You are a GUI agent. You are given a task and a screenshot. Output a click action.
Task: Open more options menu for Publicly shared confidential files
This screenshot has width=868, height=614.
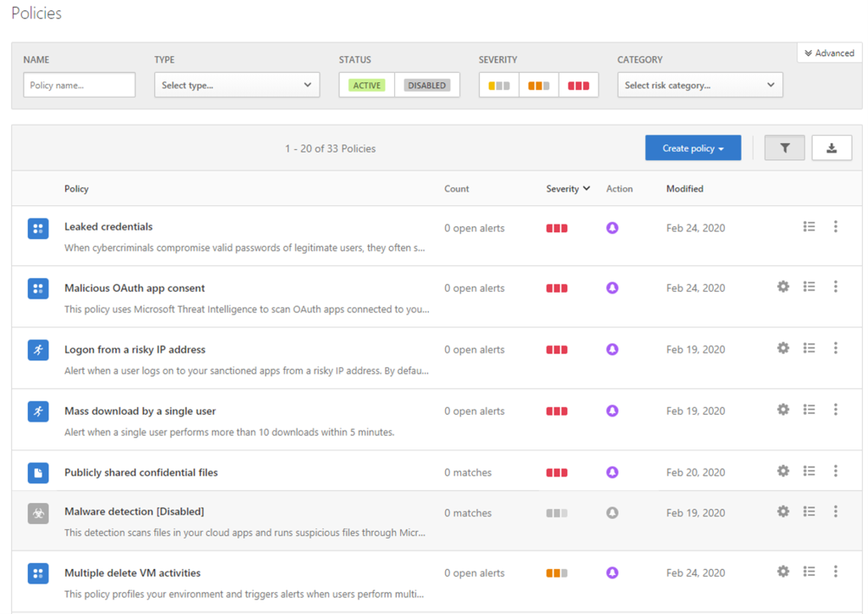coord(836,472)
